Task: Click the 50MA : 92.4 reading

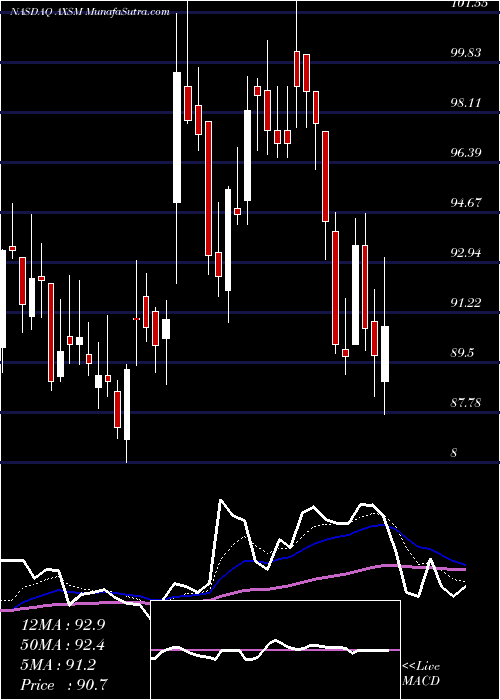Action: [63, 645]
